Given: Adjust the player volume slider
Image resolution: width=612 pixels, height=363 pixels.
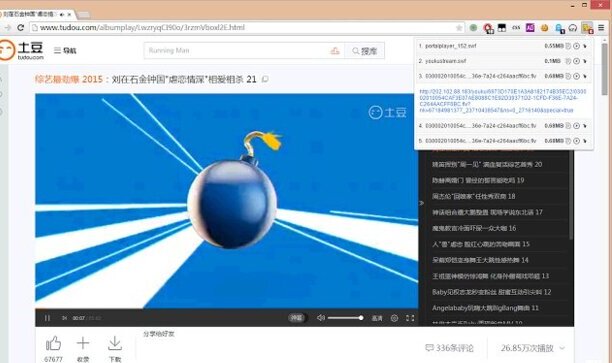Looking at the screenshot, I should [x=345, y=318].
